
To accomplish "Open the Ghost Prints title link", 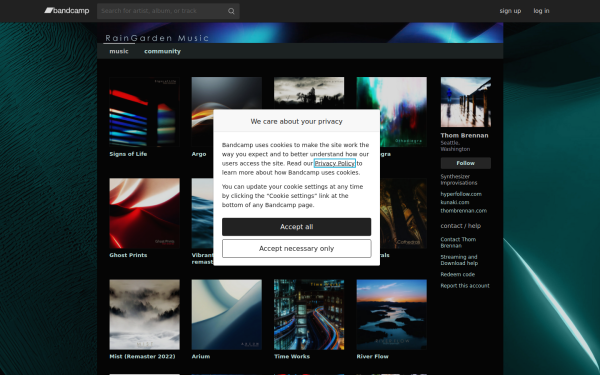I will click(x=128, y=255).
